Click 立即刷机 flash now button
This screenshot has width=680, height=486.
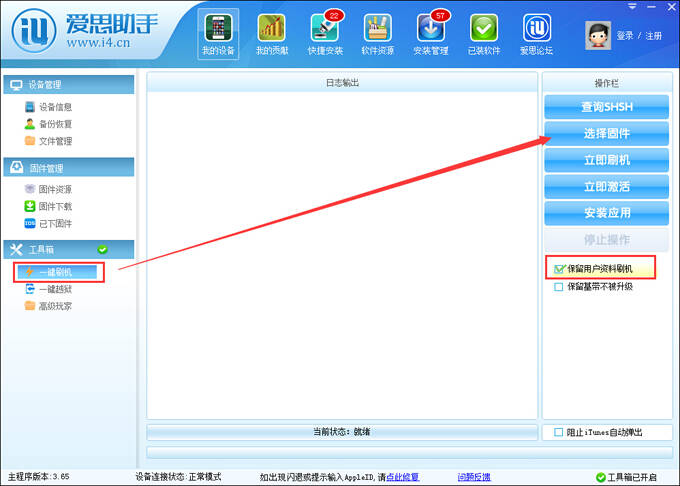pos(606,160)
